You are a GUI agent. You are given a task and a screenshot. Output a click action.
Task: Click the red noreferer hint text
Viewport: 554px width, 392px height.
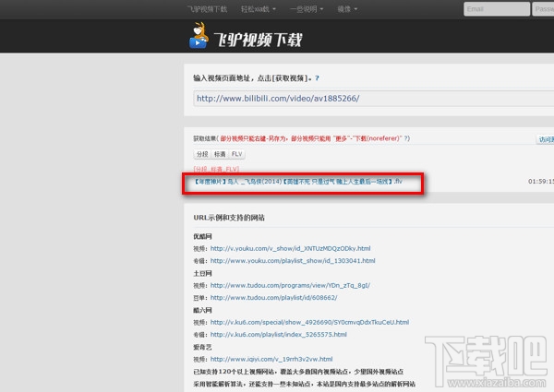click(x=311, y=138)
